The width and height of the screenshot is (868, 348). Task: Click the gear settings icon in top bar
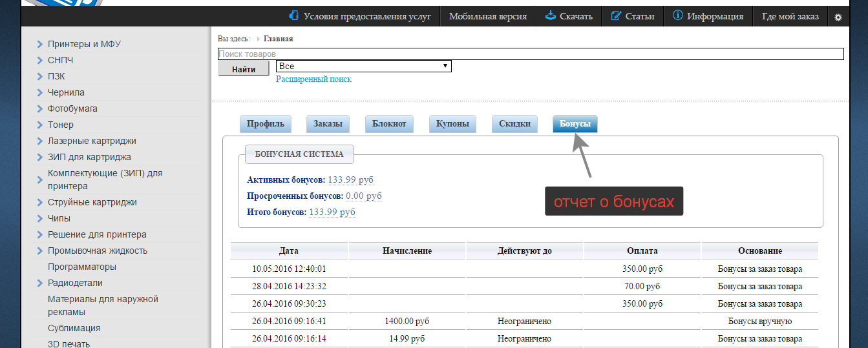[x=838, y=17]
